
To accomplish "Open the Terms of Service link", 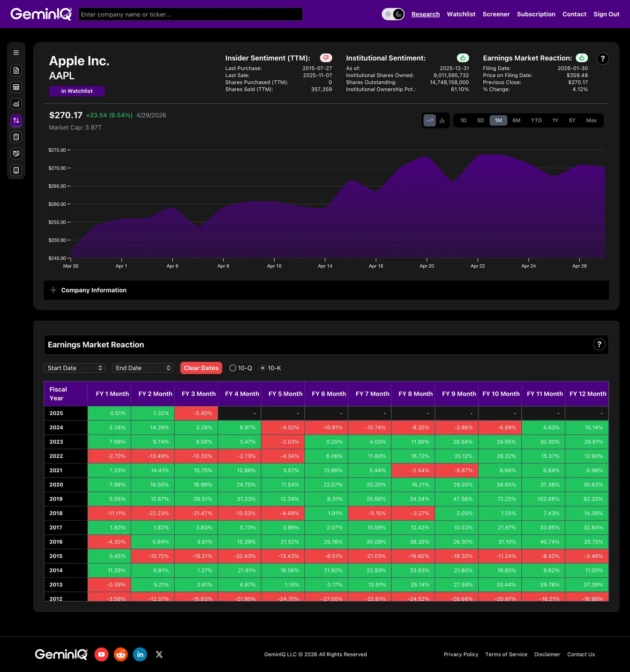I will [x=506, y=654].
